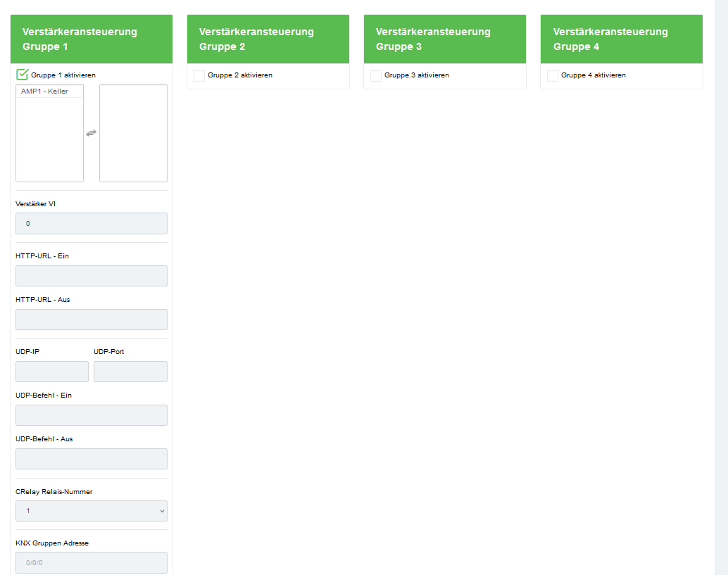This screenshot has width=728, height=575.
Task: Click the empty right-hand amplifier list box
Action: [x=133, y=133]
